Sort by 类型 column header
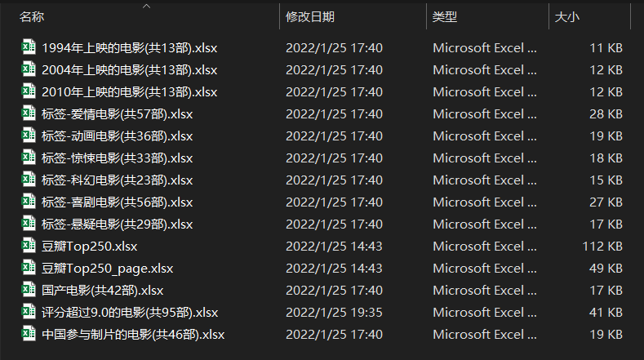This screenshot has width=644, height=360. [445, 16]
